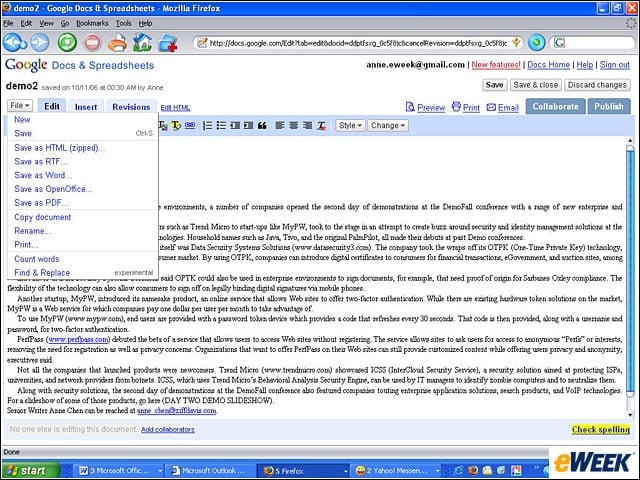This screenshot has height=480, width=640.
Task: Click the document vertical scrollbar
Action: pos(630,278)
